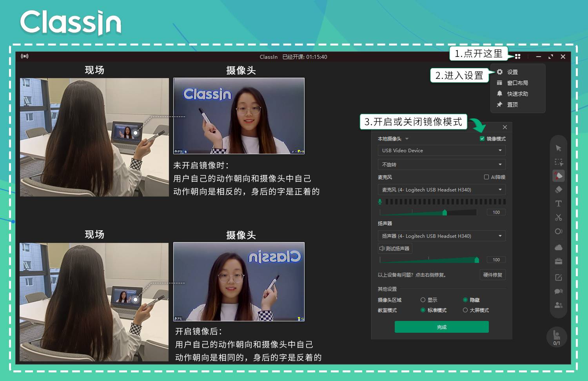Open the 麦克风 Logitech Headset dropdown

[x=441, y=190]
